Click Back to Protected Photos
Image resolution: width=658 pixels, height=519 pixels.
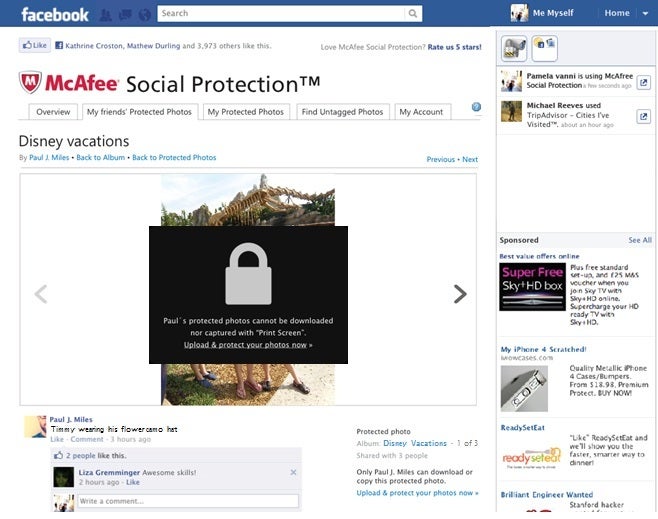[x=174, y=158]
